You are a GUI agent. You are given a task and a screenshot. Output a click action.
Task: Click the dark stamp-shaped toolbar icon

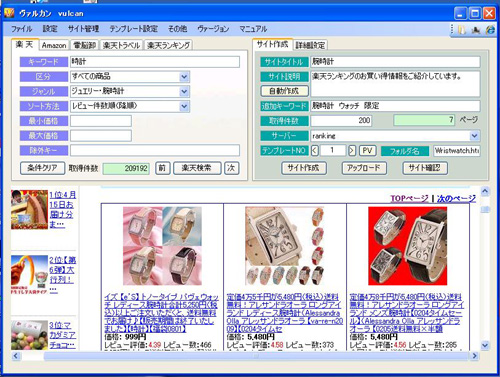click(476, 30)
